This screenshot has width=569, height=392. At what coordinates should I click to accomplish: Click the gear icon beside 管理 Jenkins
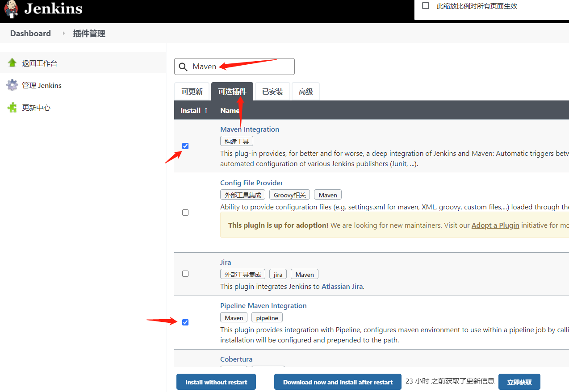(12, 85)
